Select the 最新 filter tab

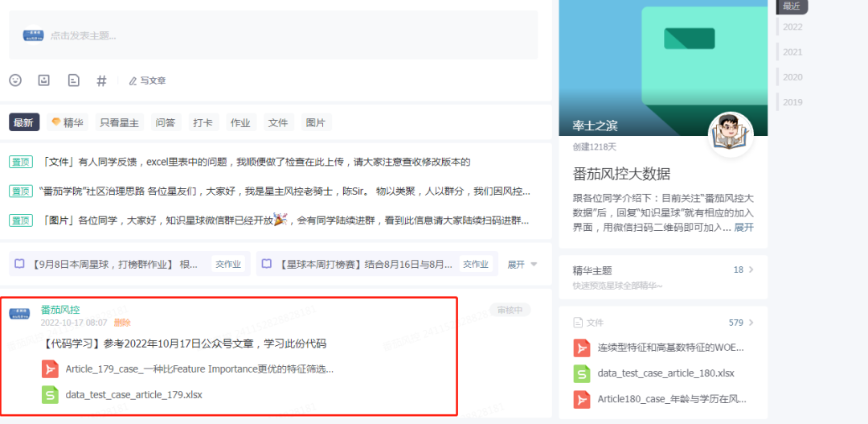[24, 122]
